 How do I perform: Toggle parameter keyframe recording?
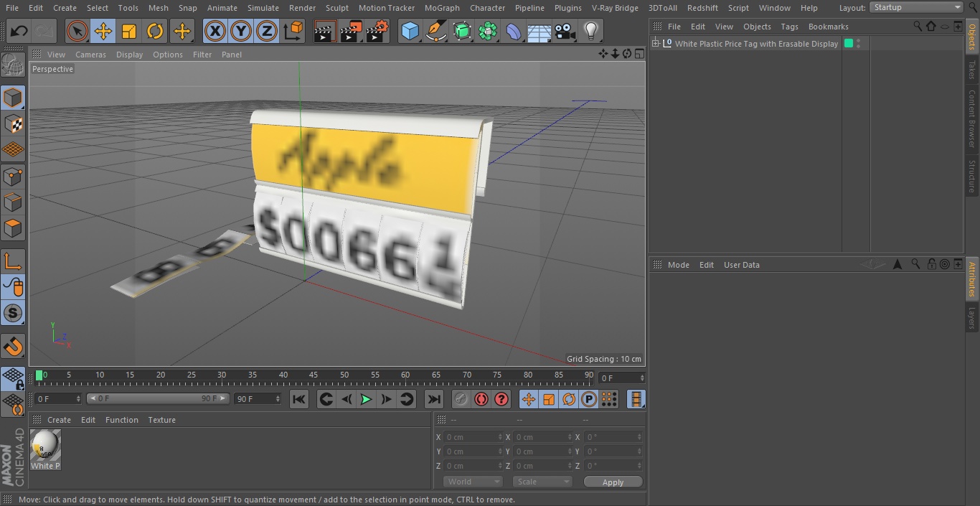click(x=589, y=399)
